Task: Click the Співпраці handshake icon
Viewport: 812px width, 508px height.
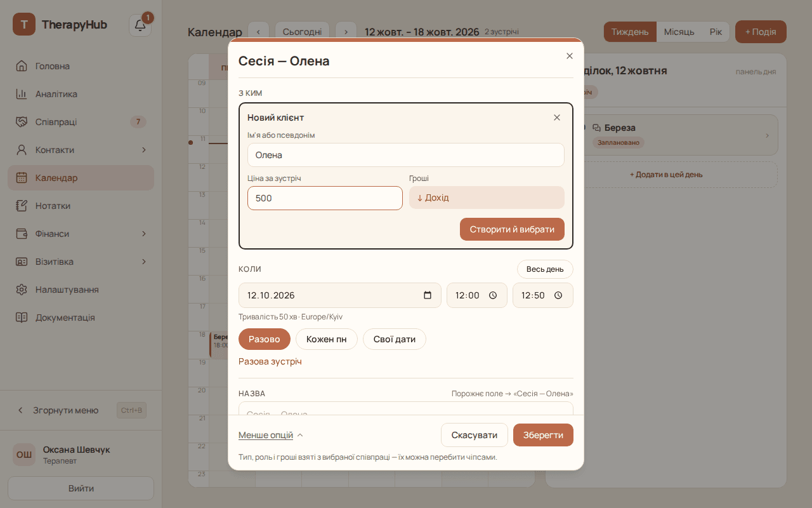Action: coord(22,122)
